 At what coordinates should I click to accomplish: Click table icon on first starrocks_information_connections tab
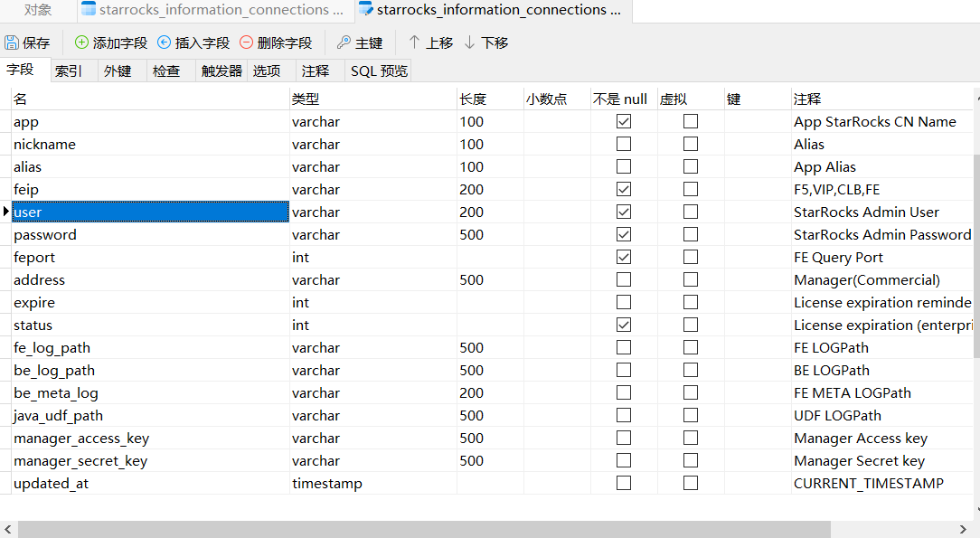click(89, 9)
